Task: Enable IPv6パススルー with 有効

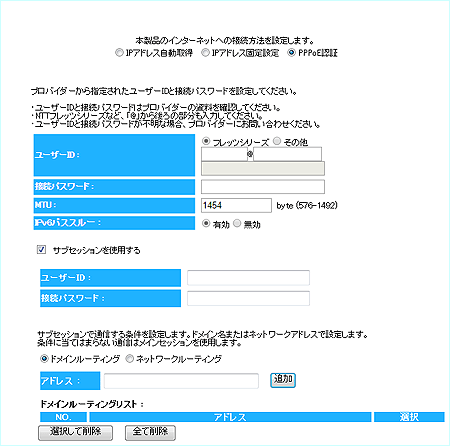Action: [x=206, y=223]
